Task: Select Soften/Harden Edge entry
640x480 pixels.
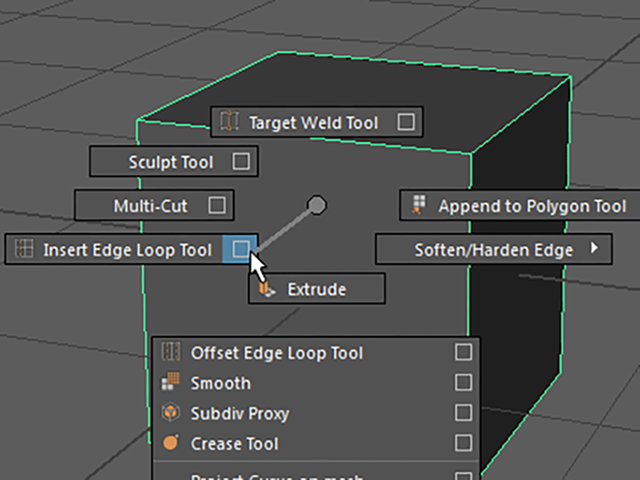Action: click(494, 249)
